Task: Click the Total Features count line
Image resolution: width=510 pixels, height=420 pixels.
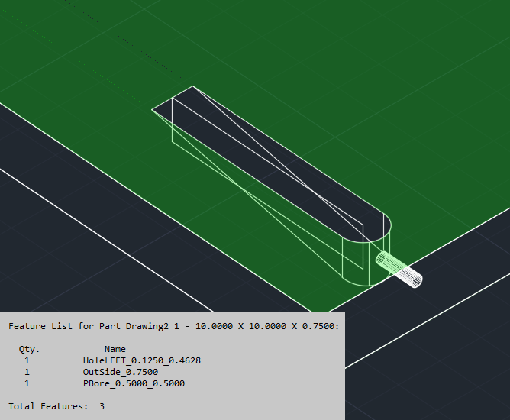Action: point(56,406)
